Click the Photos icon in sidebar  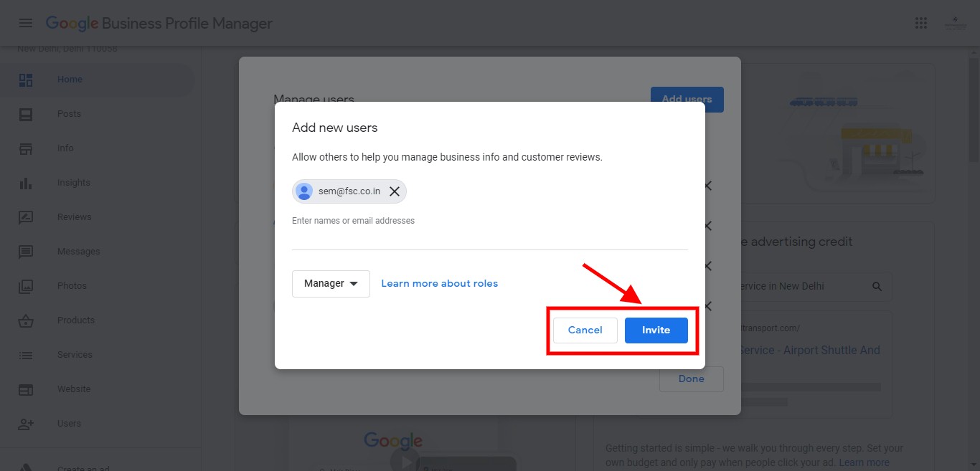26,286
